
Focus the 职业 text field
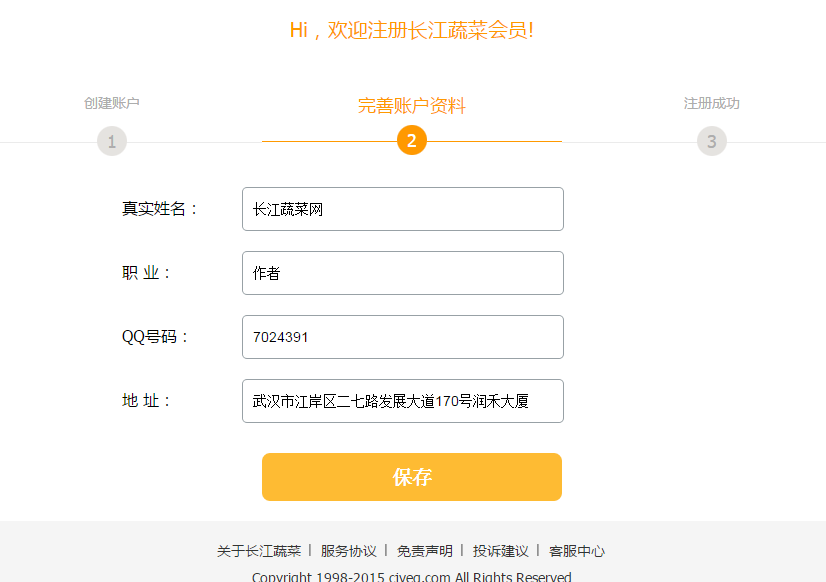403,273
